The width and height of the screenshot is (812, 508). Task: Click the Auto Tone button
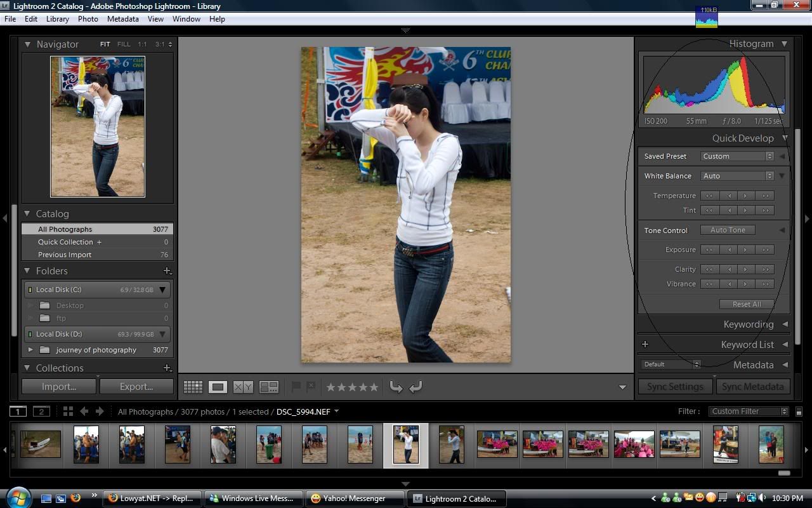tap(728, 230)
